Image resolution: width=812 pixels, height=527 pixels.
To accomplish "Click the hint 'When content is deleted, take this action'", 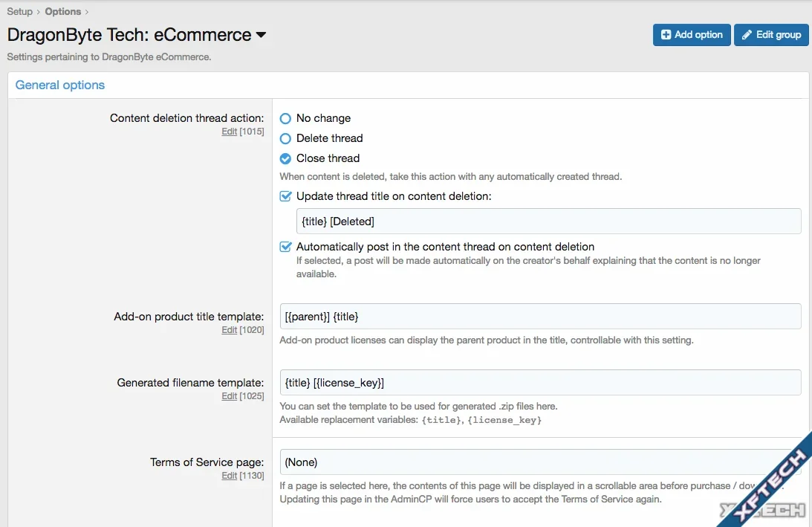I will coord(450,177).
